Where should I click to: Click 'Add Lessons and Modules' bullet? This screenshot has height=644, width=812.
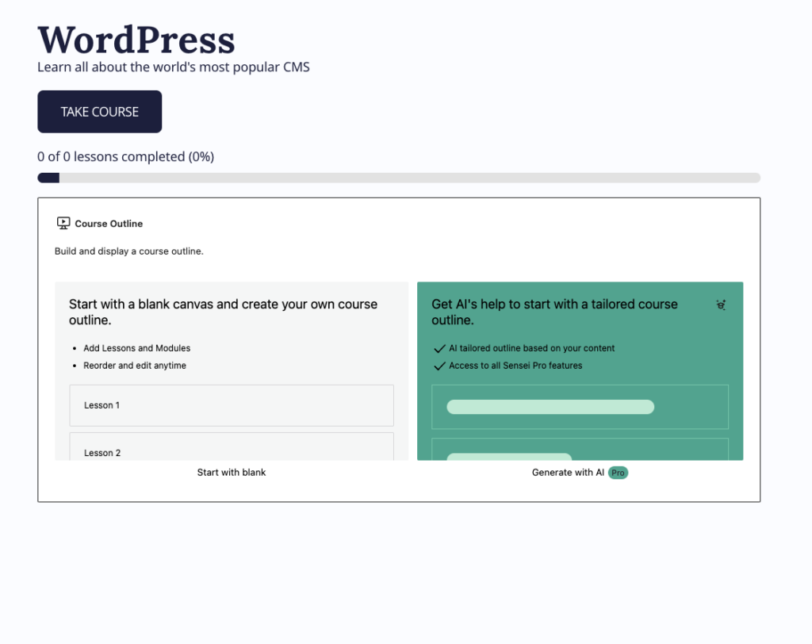coord(136,348)
